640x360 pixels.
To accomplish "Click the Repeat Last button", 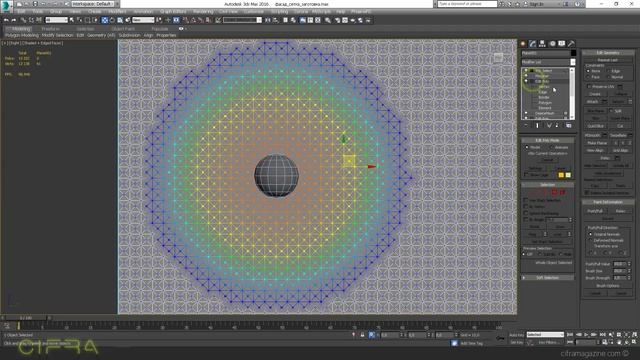I will coord(607,60).
